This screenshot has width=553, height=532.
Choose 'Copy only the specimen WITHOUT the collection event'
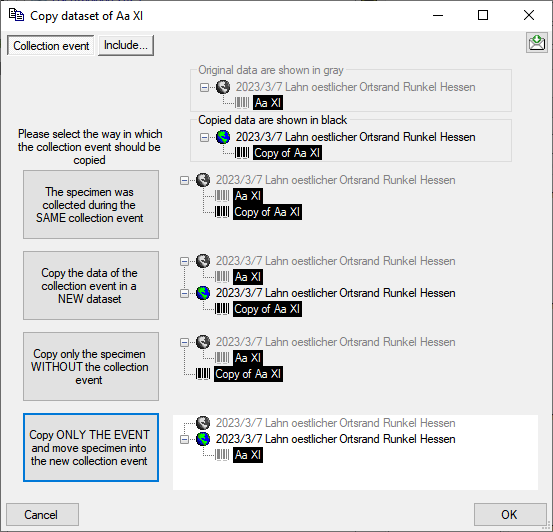[x=91, y=367]
